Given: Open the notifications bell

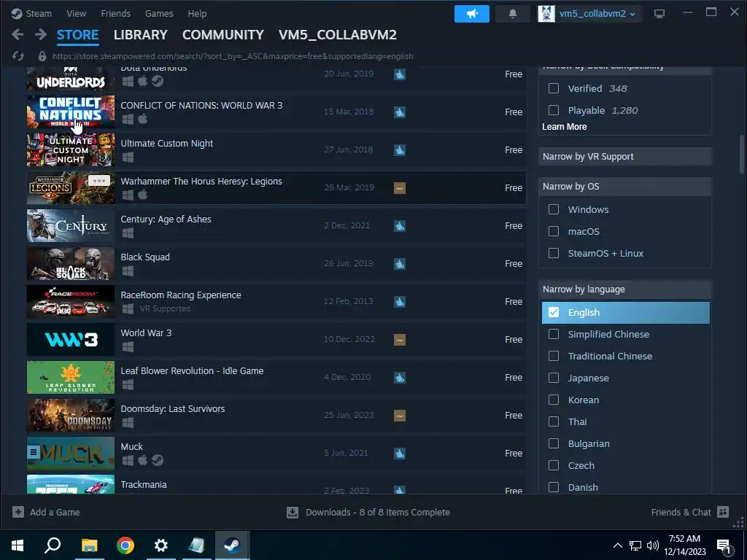Looking at the screenshot, I should 513,14.
